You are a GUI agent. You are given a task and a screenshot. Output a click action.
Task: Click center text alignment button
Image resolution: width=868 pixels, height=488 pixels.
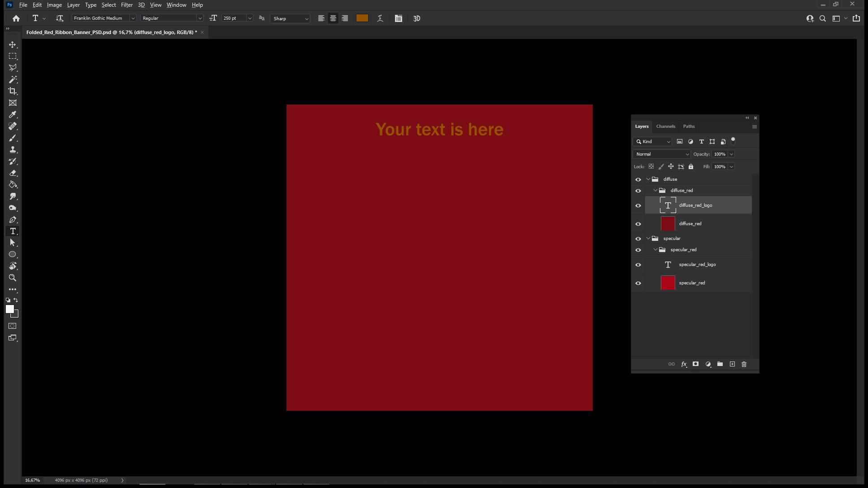click(333, 18)
